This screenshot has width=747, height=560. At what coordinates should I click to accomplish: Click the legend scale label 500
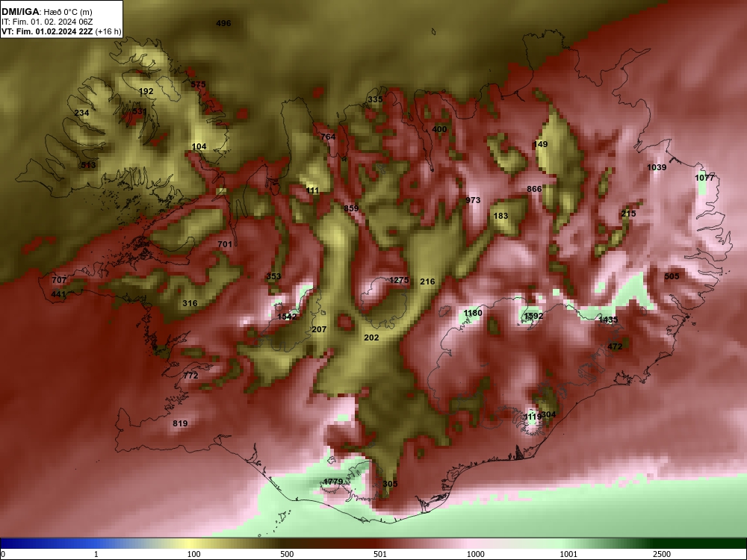click(x=287, y=554)
